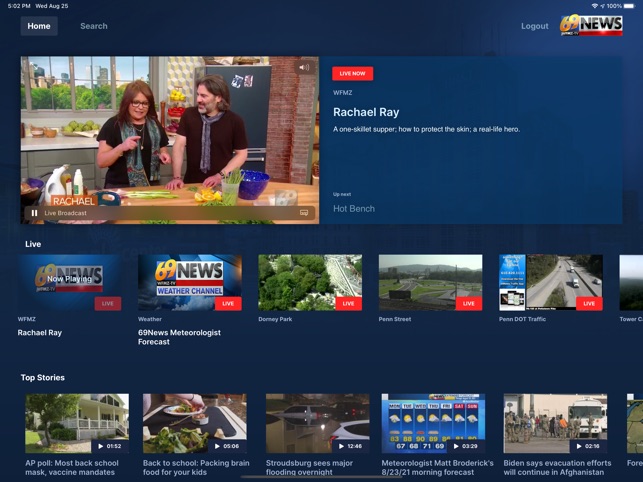Play the Stroudsburg flooding story video
643x482 pixels.
pyautogui.click(x=317, y=423)
